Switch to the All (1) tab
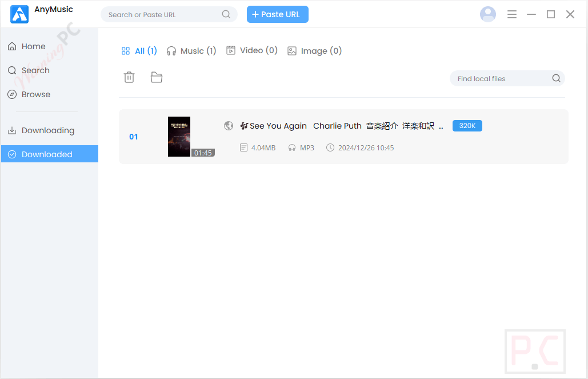 (x=139, y=51)
